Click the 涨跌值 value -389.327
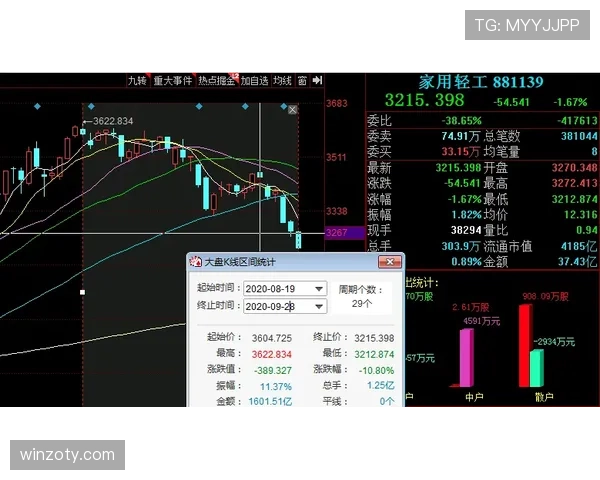This screenshot has width=600, height=480. pos(272,371)
